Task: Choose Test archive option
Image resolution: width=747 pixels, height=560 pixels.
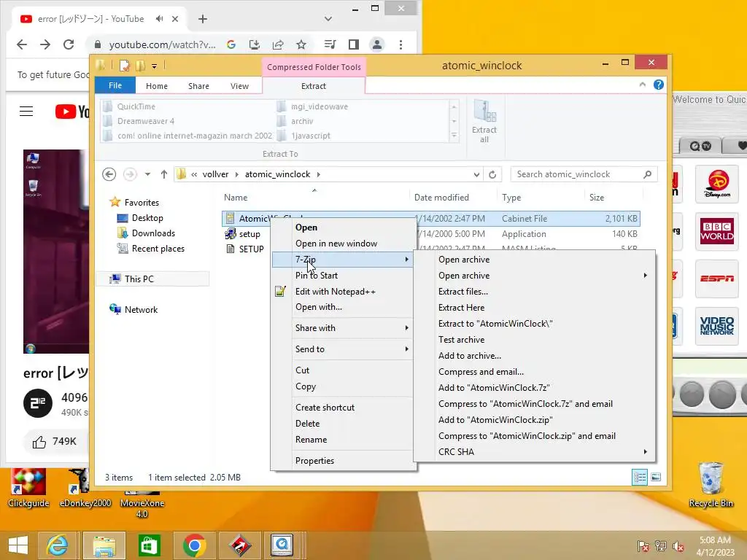Action: [x=461, y=340]
